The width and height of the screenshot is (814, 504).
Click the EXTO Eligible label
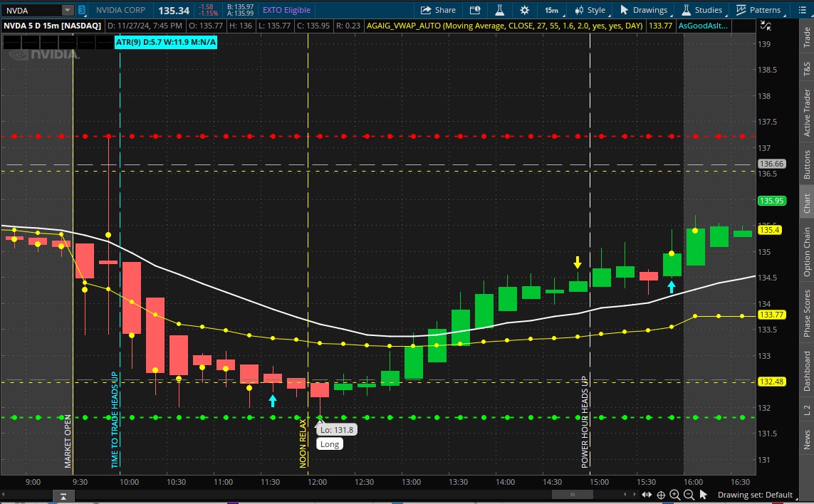[286, 10]
